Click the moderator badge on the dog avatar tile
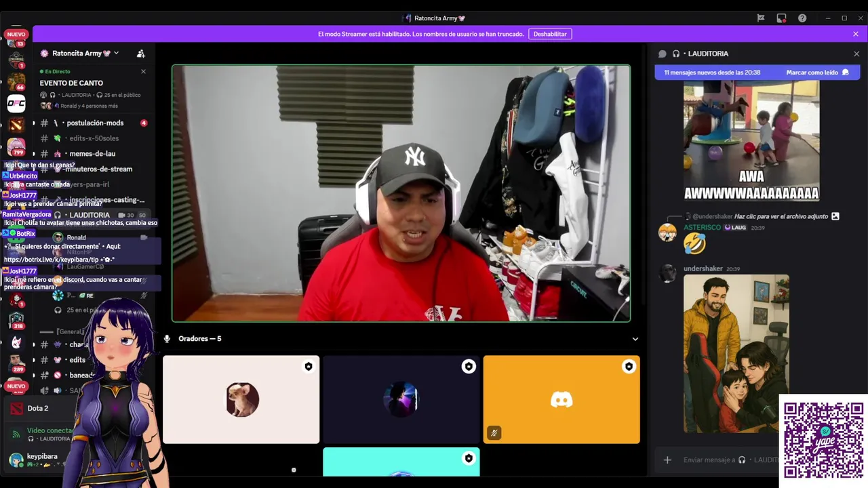 [x=309, y=367]
